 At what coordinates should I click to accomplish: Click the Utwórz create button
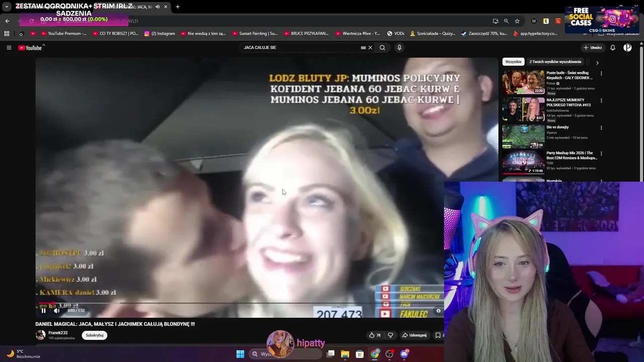(x=593, y=48)
